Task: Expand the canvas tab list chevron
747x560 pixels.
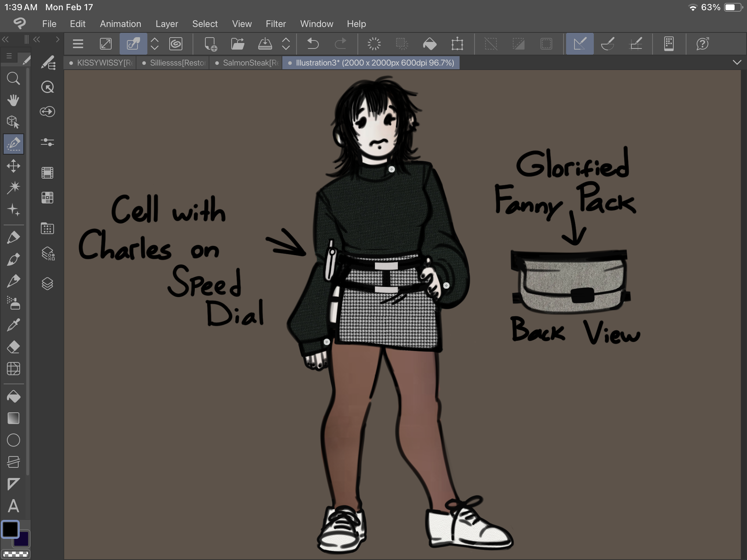Action: point(737,62)
